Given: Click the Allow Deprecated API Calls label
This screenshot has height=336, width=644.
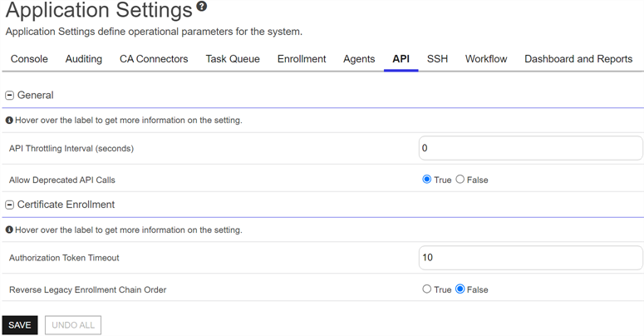Looking at the screenshot, I should pyautogui.click(x=62, y=180).
